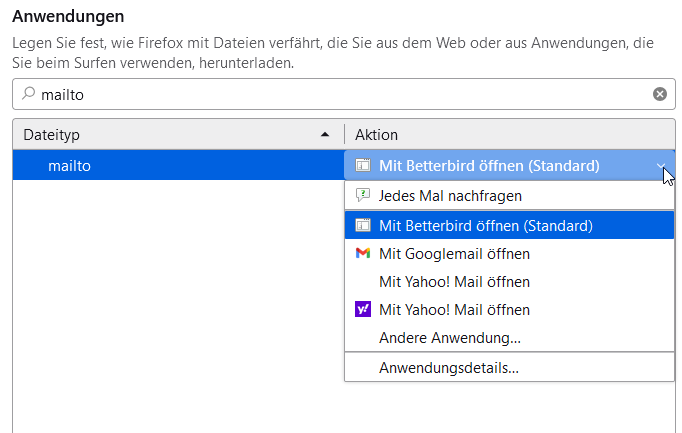
Task: Choose Jedes Mal nachfragen option
Action: (450, 196)
